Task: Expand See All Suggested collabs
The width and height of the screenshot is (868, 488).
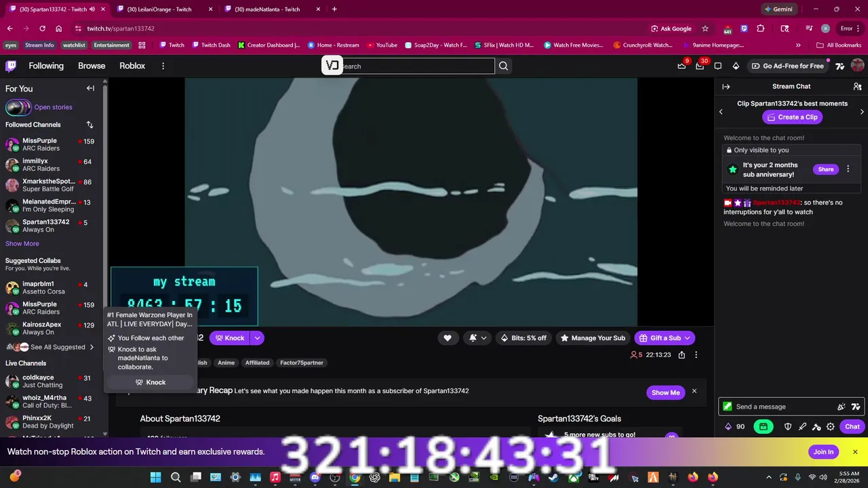Action: (50, 347)
